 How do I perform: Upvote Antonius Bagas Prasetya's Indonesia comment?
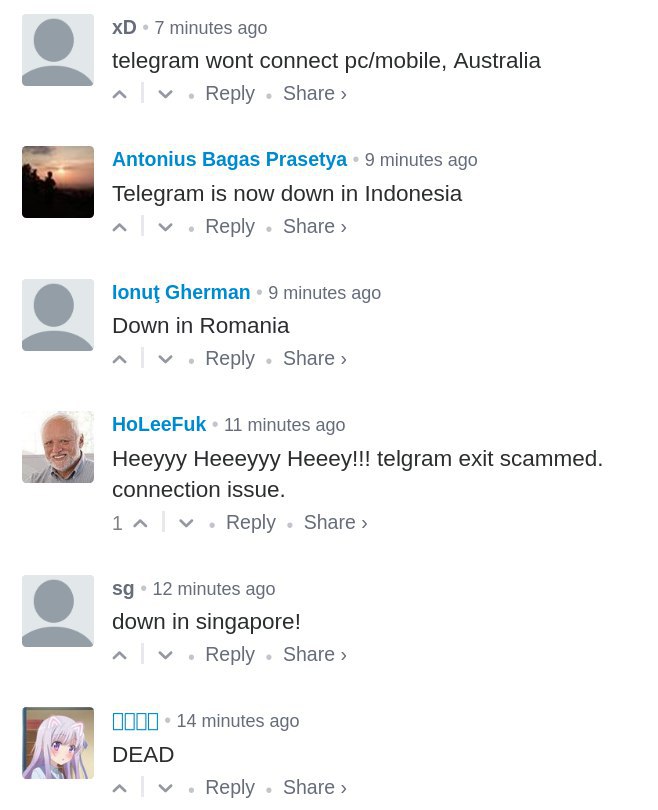coord(119,227)
